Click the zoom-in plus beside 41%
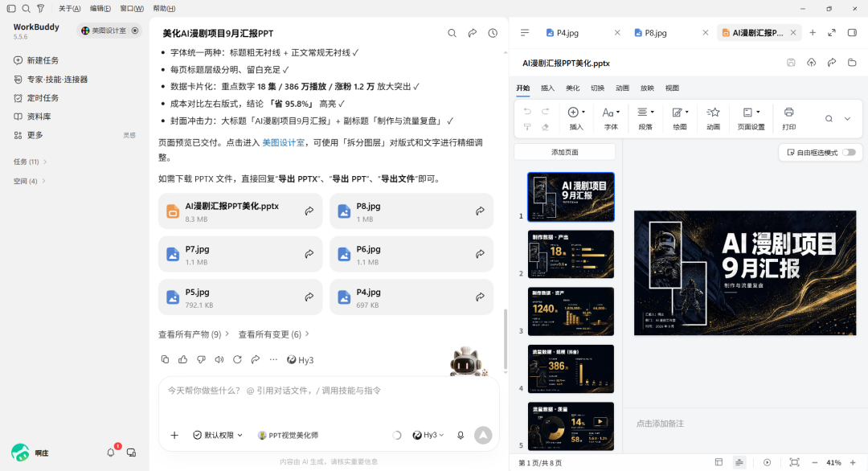The image size is (868, 471). [853, 462]
